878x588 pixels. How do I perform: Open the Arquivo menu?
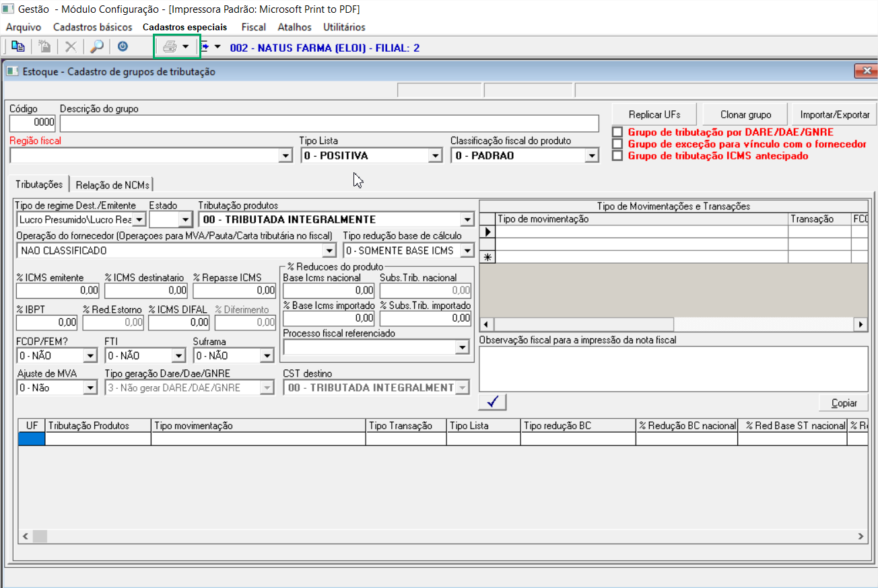pyautogui.click(x=24, y=27)
